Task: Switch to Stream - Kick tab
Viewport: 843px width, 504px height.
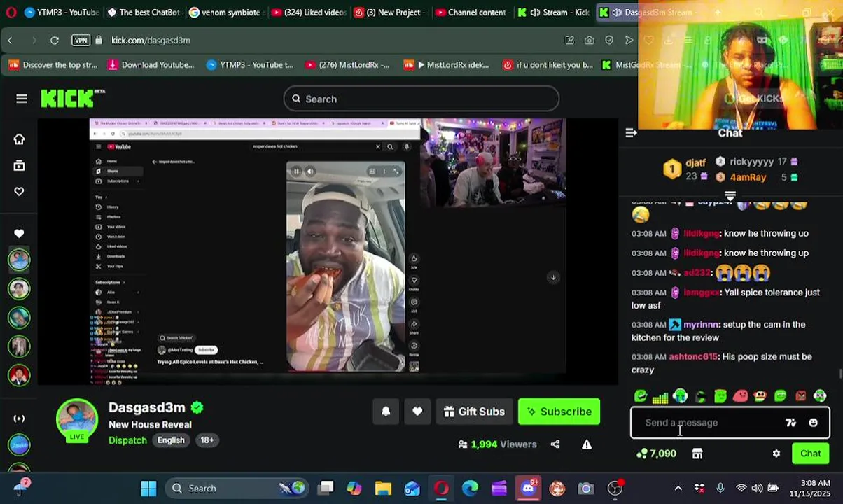Action: point(554,13)
